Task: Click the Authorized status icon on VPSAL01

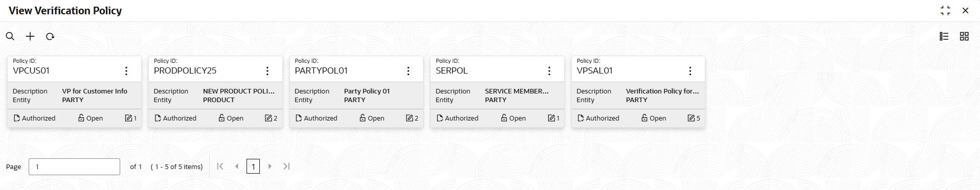Action: point(581,118)
